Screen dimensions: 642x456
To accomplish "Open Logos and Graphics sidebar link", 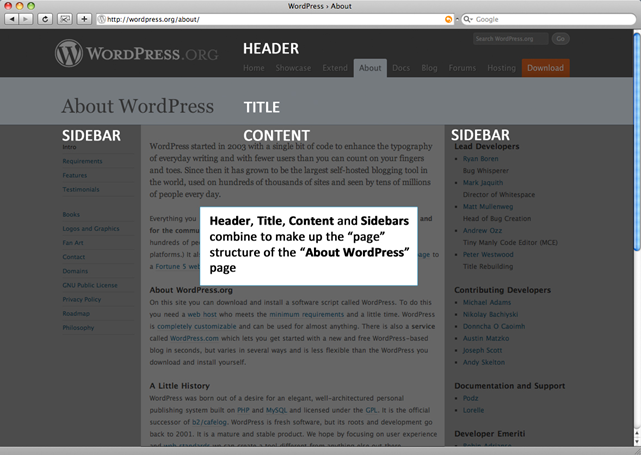I will 91,228.
